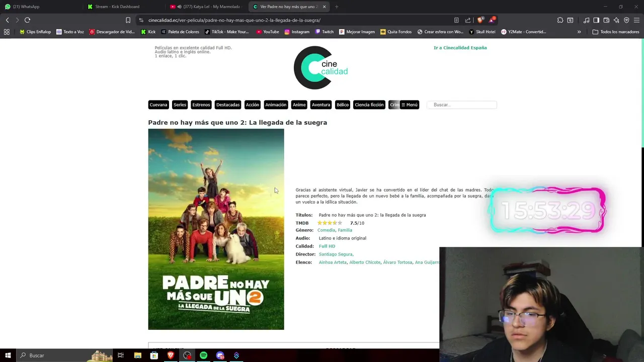Open the Aventura genre
Viewport: 644px width, 362px height.
point(320,105)
